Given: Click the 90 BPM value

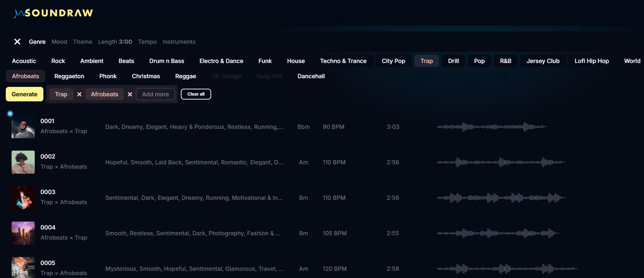Looking at the screenshot, I should (x=333, y=127).
